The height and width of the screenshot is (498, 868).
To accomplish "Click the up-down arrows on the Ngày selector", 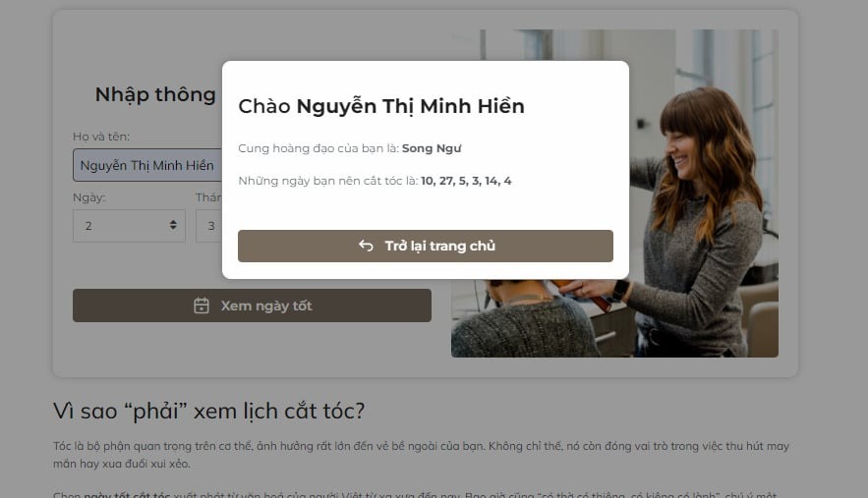I will [173, 225].
